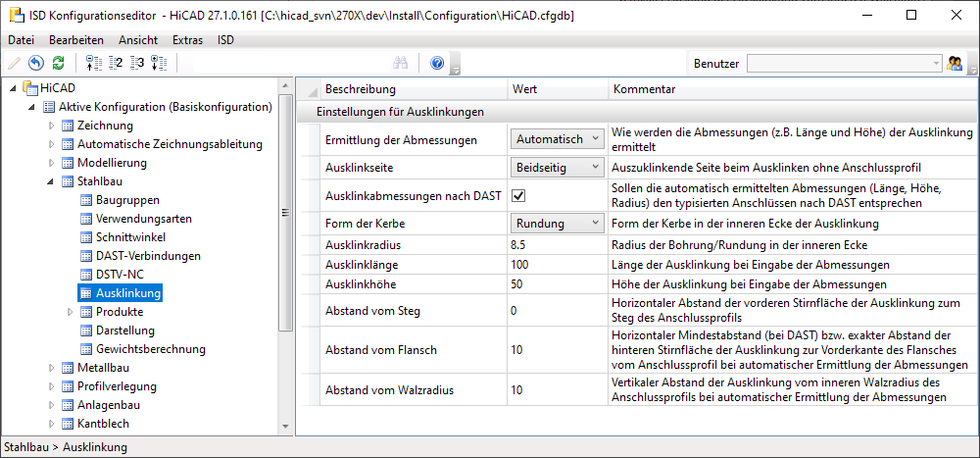Click the table icon beside DSTV-NC
This screenshot has height=458, width=980.
coord(86,274)
